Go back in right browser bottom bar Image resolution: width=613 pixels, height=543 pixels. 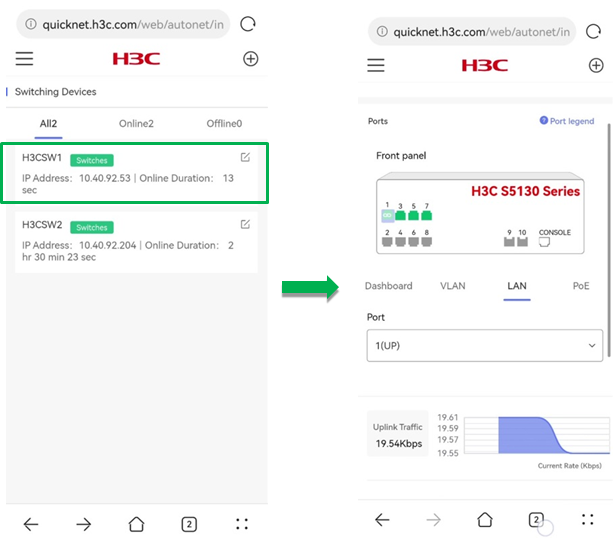click(x=382, y=520)
